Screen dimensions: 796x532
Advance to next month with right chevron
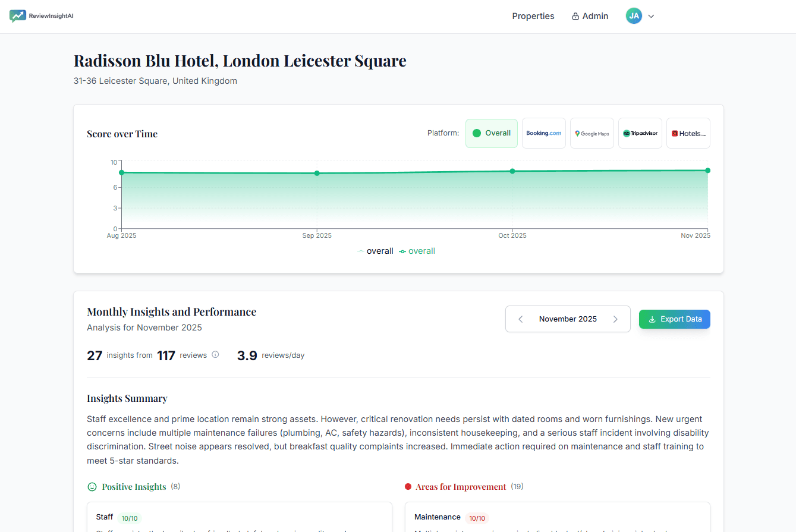[x=615, y=319]
